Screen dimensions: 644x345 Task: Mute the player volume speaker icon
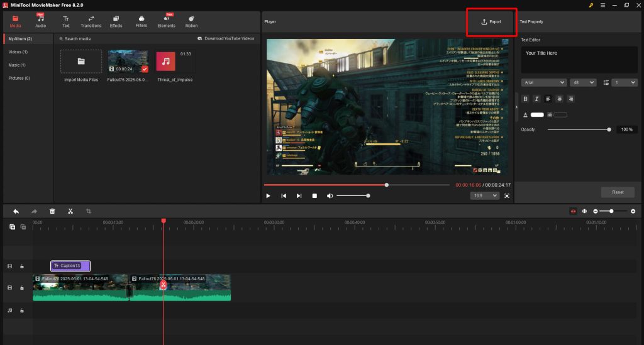click(330, 195)
